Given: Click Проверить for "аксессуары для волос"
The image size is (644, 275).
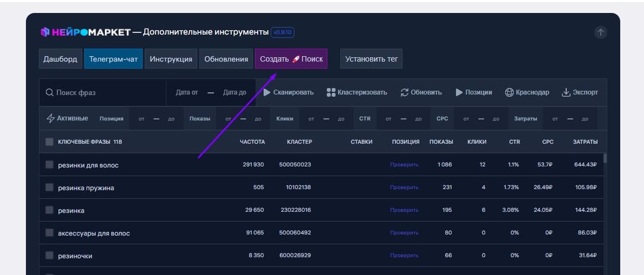Looking at the screenshot, I should pos(404,233).
